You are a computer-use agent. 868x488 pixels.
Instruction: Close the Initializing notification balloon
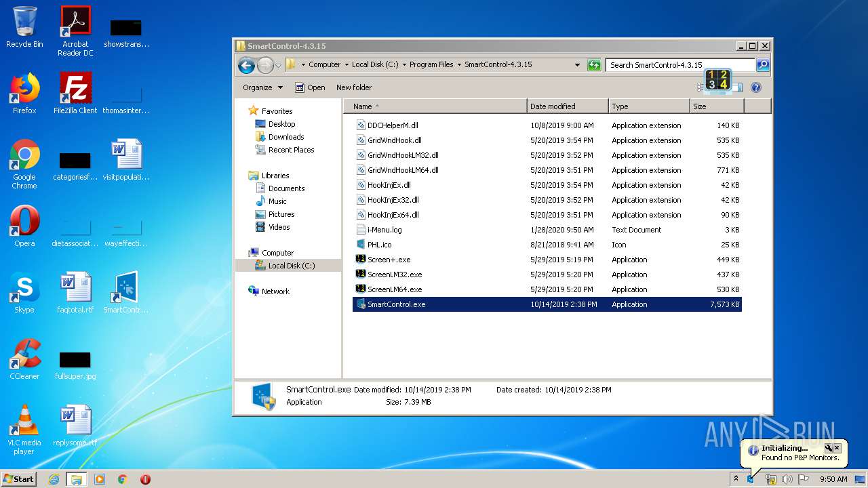pyautogui.click(x=837, y=448)
